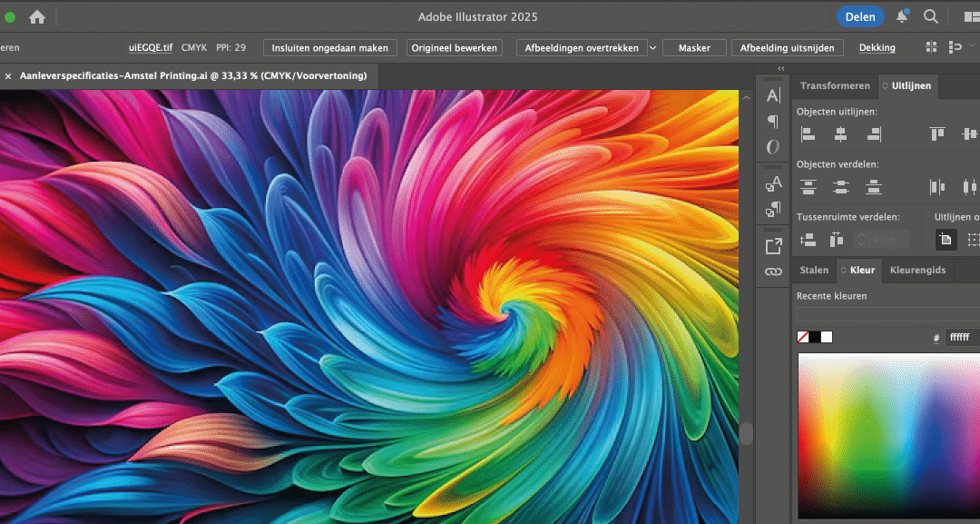The height and width of the screenshot is (524, 980).
Task: Align objects to horizontal right
Action: pyautogui.click(x=874, y=133)
